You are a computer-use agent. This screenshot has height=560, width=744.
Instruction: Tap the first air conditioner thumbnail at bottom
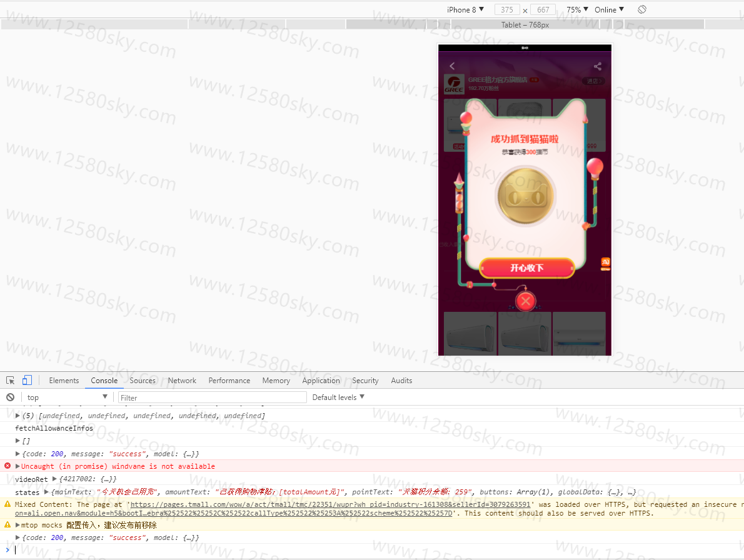click(470, 333)
